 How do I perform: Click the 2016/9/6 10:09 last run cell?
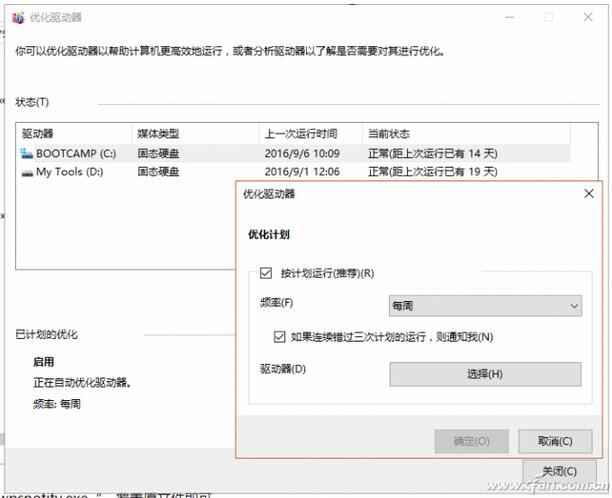click(x=302, y=153)
